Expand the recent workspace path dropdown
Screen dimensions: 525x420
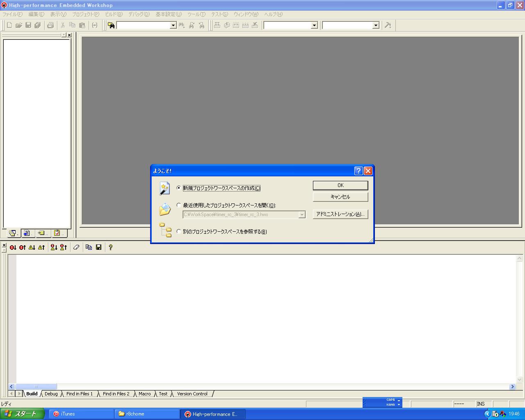pyautogui.click(x=302, y=215)
